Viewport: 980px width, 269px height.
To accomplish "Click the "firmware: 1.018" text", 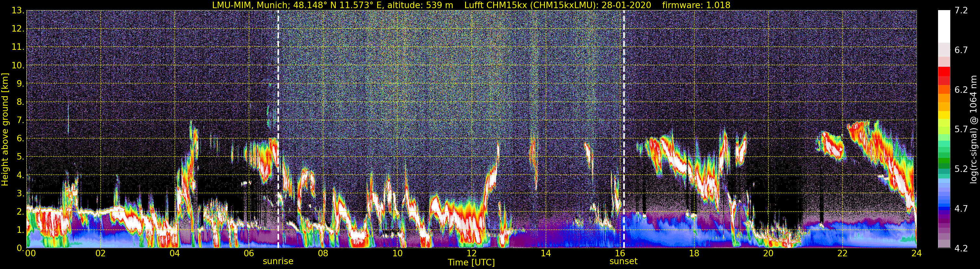I will (696, 5).
